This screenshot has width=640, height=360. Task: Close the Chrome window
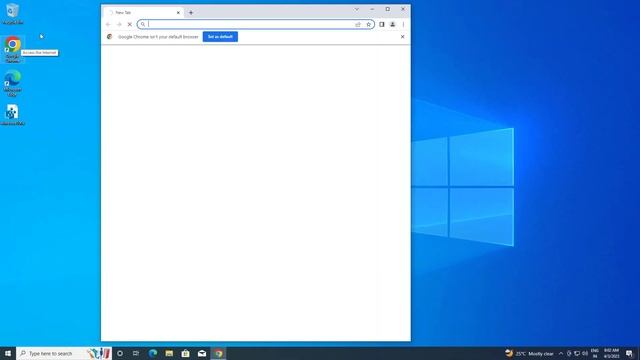[403, 9]
